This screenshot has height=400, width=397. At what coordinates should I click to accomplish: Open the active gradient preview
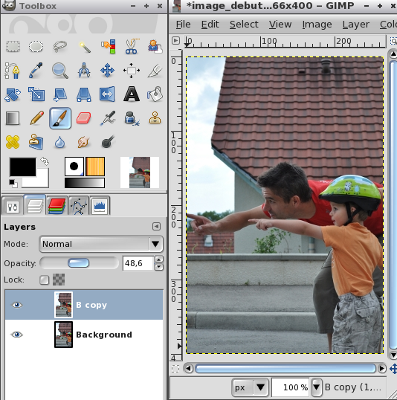85,183
